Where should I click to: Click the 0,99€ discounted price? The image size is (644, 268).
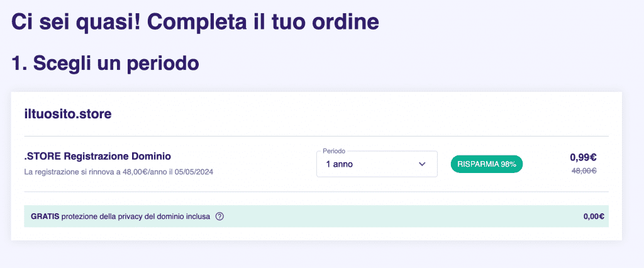pyautogui.click(x=583, y=158)
